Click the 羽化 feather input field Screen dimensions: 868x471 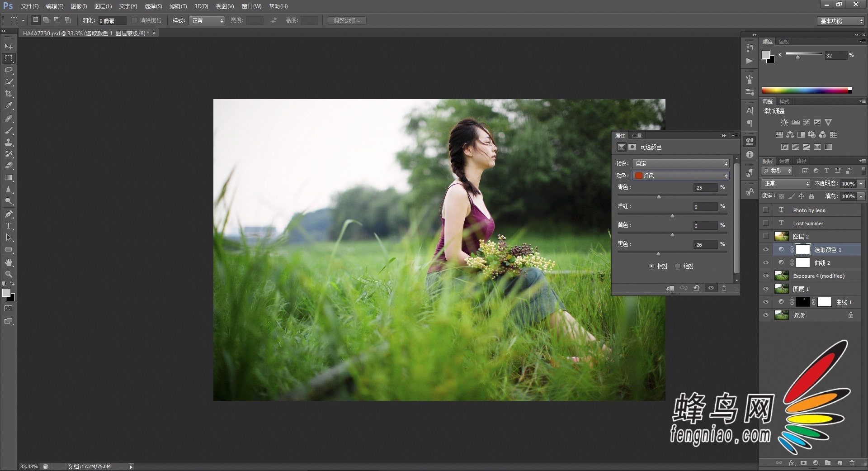point(112,21)
